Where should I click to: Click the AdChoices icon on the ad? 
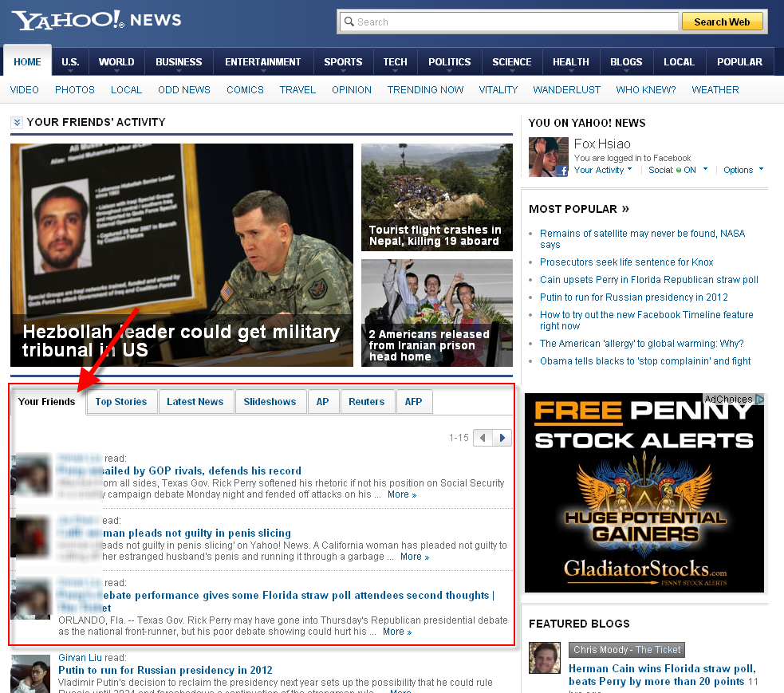pyautogui.click(x=759, y=399)
